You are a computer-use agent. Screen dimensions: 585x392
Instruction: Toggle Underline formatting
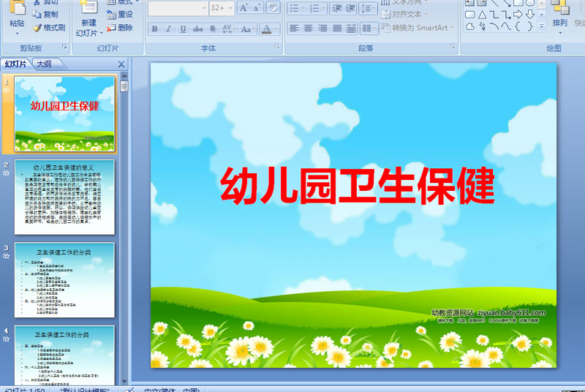183,29
